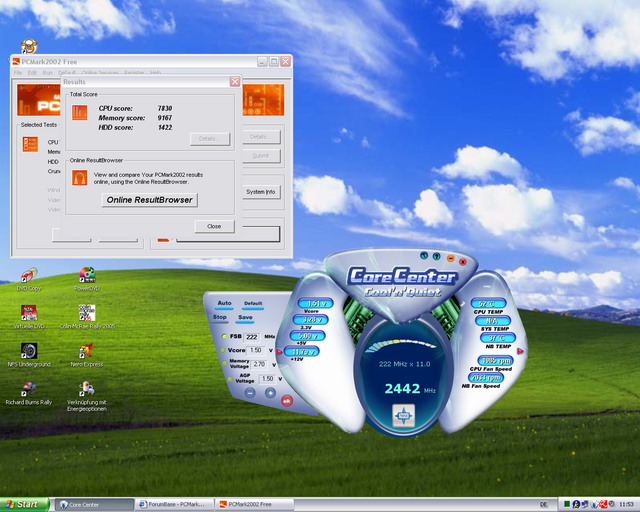The height and width of the screenshot is (512, 640).
Task: Click the CPU TEMP readout showing 52 °C
Action: click(x=489, y=303)
